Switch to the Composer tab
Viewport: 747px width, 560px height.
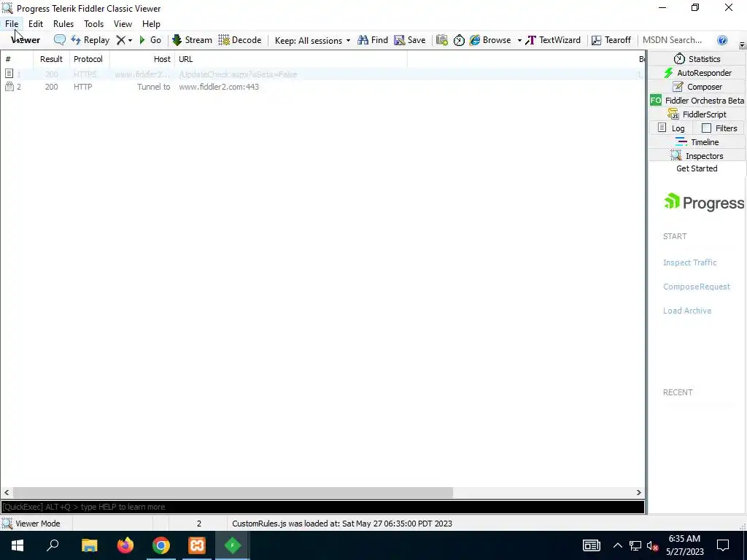coord(697,87)
